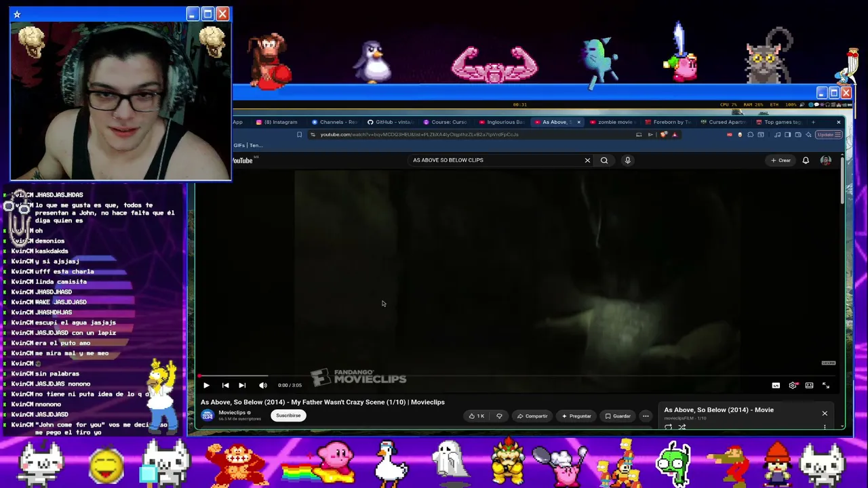The height and width of the screenshot is (488, 868).
Task: Click the site settings icon beside URL
Action: pos(313,134)
